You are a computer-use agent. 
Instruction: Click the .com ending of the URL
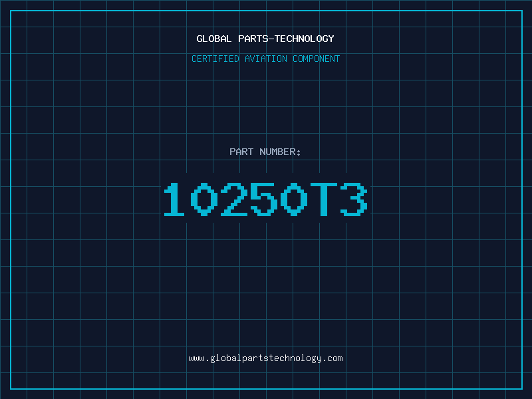click(x=332, y=358)
